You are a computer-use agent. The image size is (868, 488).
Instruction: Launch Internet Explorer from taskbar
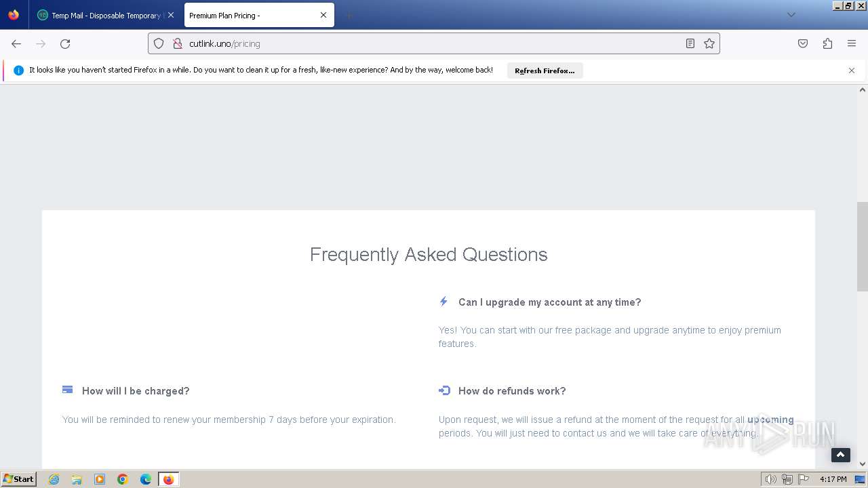click(54, 479)
